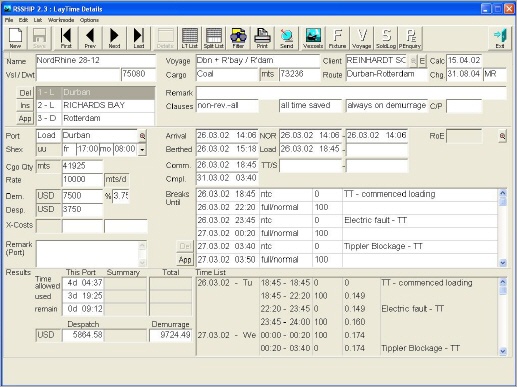Click the lookup icon beside Durban port field
517x387 pixels.
click(x=142, y=136)
